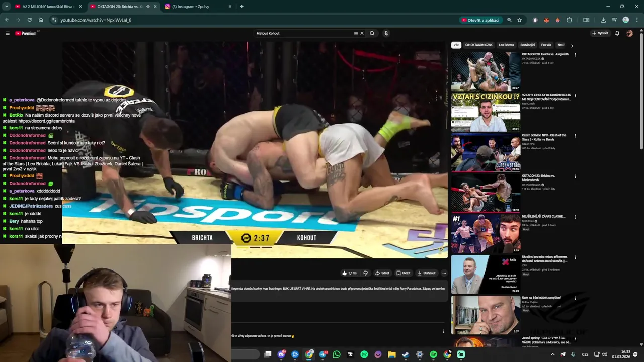This screenshot has height=362, width=644.
Task: Open media controls icon in toolbar
Action: click(614, 20)
